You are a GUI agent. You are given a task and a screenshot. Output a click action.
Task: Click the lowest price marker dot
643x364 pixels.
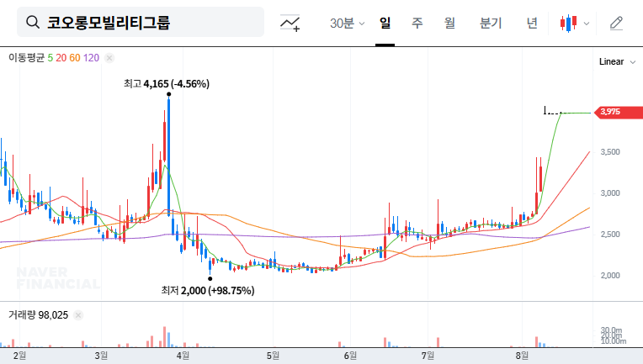210,279
